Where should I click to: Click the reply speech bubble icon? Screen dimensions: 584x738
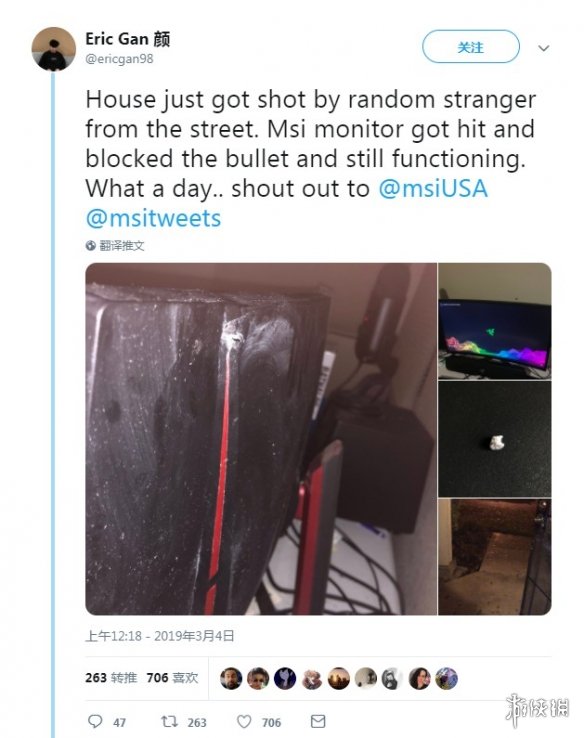(95, 721)
